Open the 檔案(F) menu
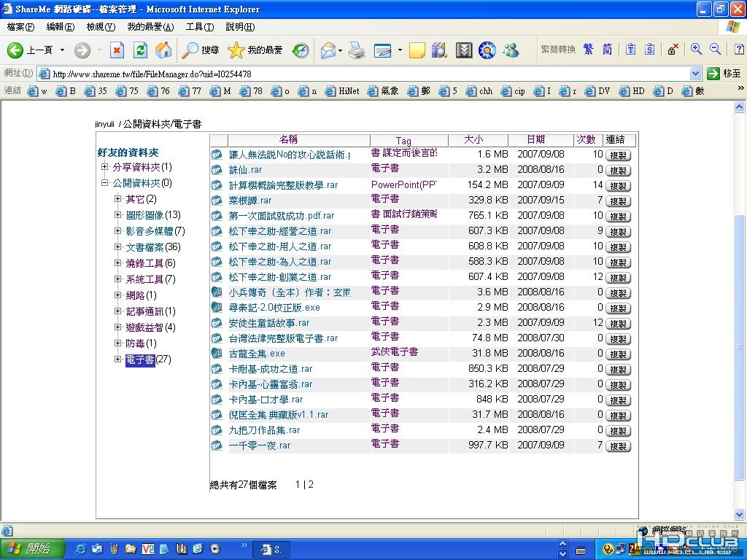 (x=20, y=27)
